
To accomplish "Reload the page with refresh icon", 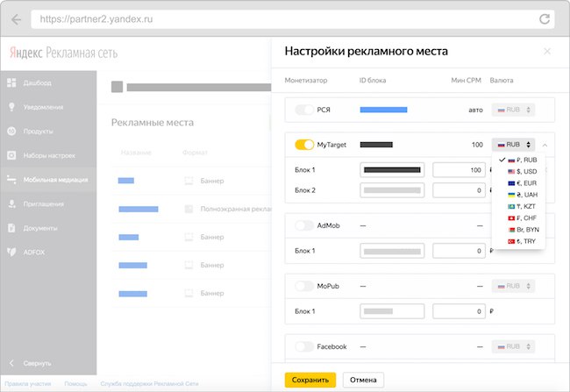I will pos(545,19).
